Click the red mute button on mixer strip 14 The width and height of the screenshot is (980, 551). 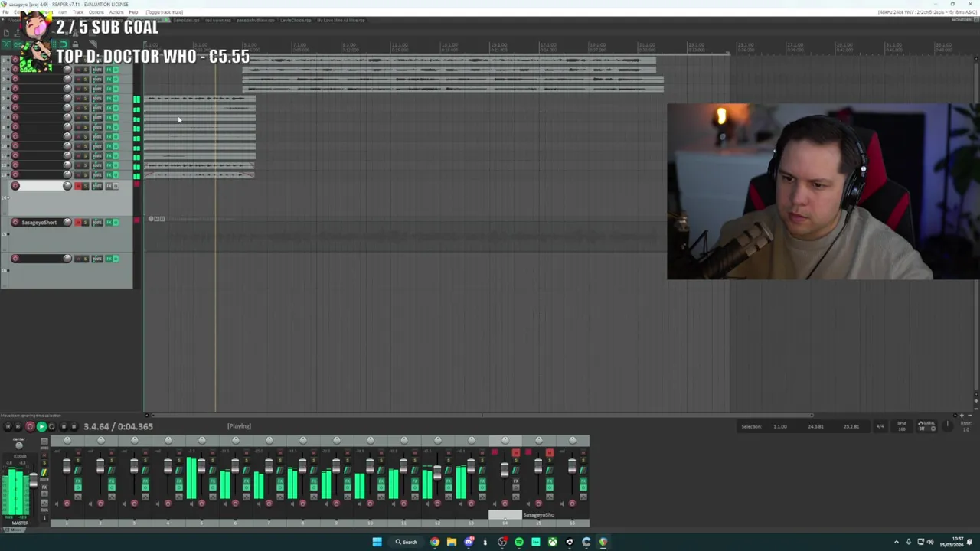tap(516, 452)
